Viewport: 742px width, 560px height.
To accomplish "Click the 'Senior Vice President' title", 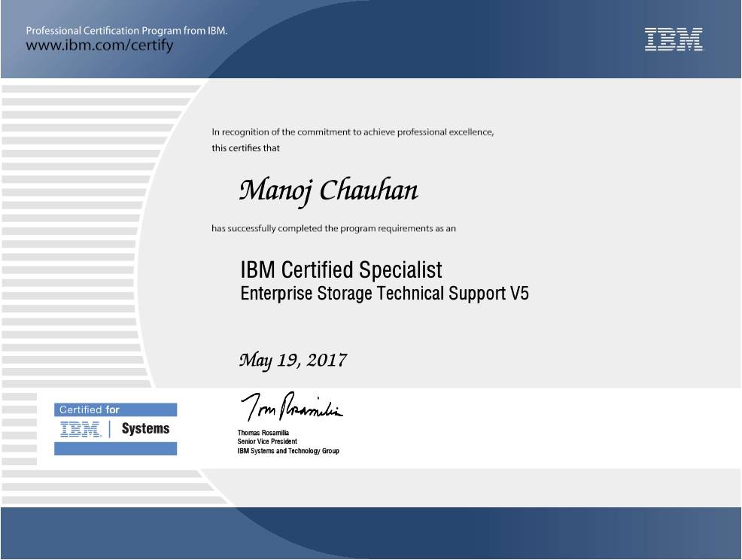I will [x=267, y=442].
